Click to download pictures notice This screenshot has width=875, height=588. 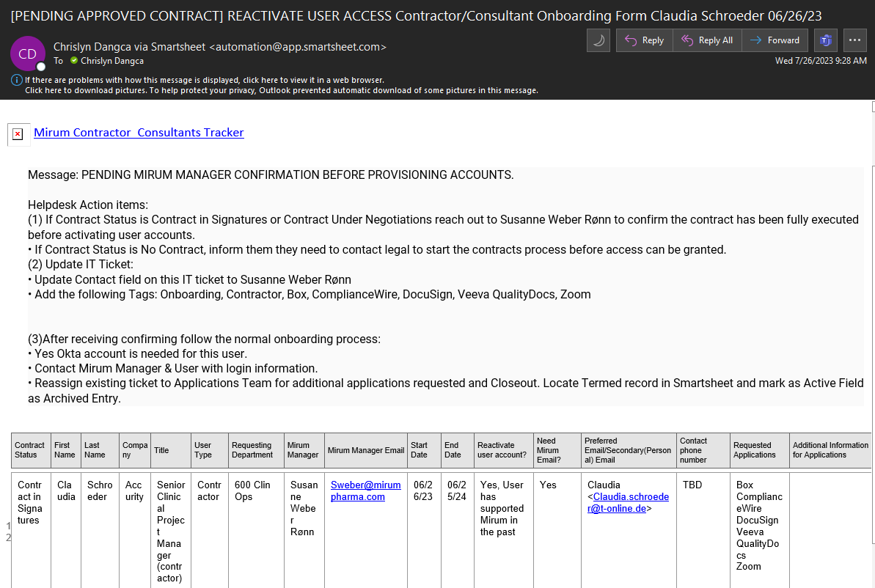point(281,90)
